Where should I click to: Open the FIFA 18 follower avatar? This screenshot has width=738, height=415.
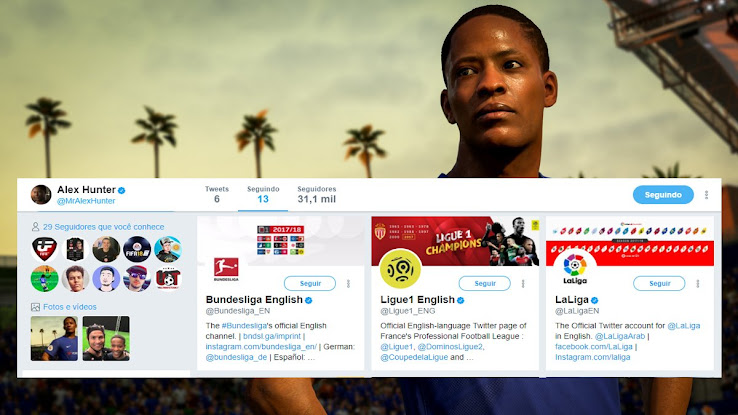(x=137, y=249)
